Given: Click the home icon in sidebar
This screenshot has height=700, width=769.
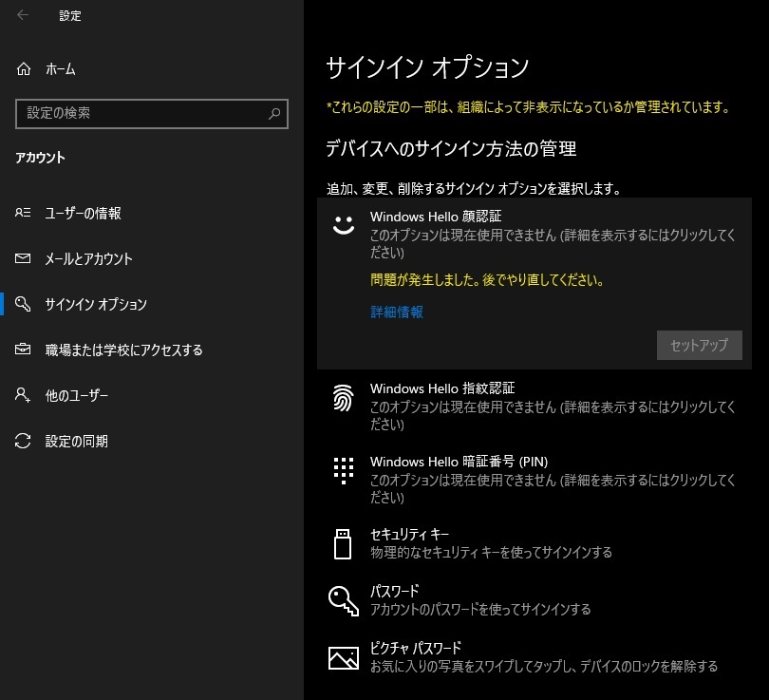Looking at the screenshot, I should tap(24, 69).
